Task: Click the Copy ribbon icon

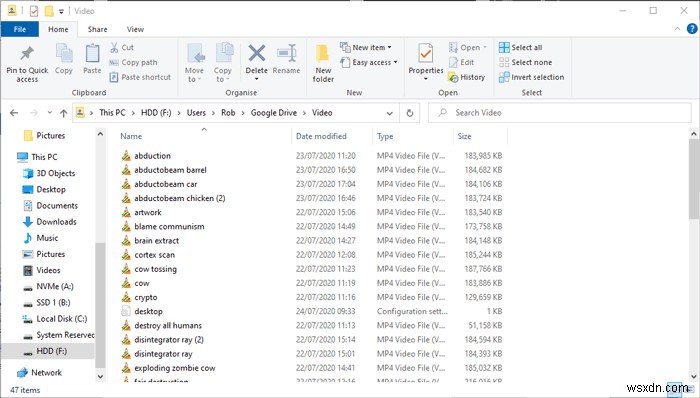Action: pos(64,59)
